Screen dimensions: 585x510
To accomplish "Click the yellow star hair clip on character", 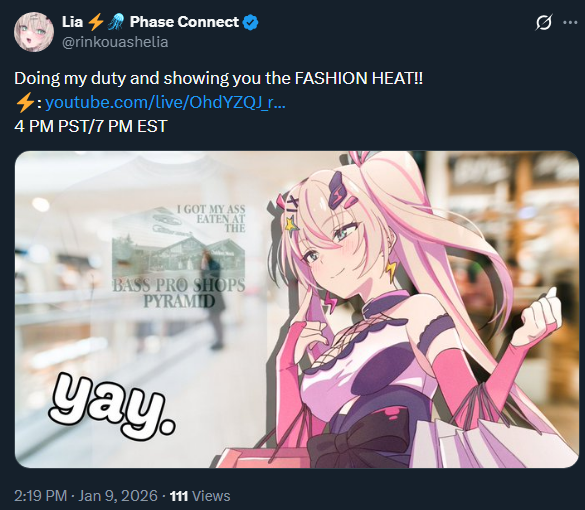I will (x=289, y=224).
